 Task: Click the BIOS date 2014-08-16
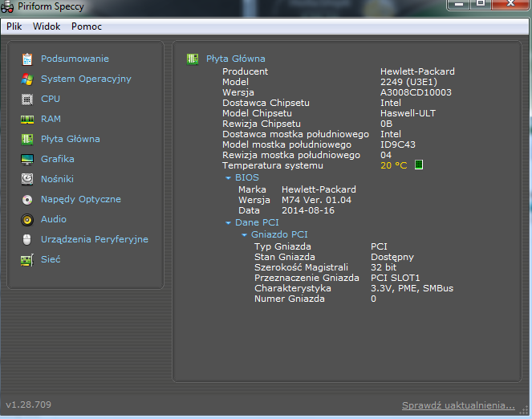click(x=308, y=210)
